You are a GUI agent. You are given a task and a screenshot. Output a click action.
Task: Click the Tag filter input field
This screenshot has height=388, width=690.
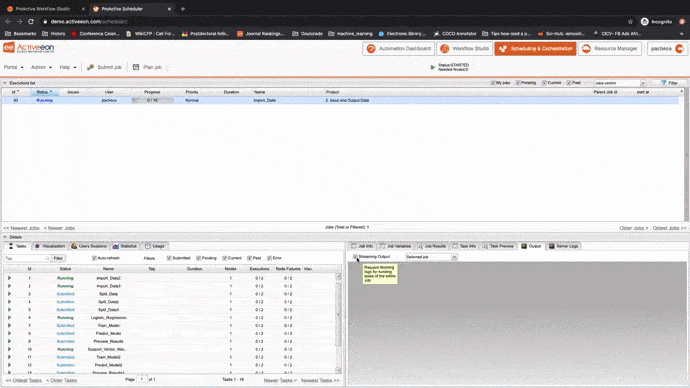point(26,258)
